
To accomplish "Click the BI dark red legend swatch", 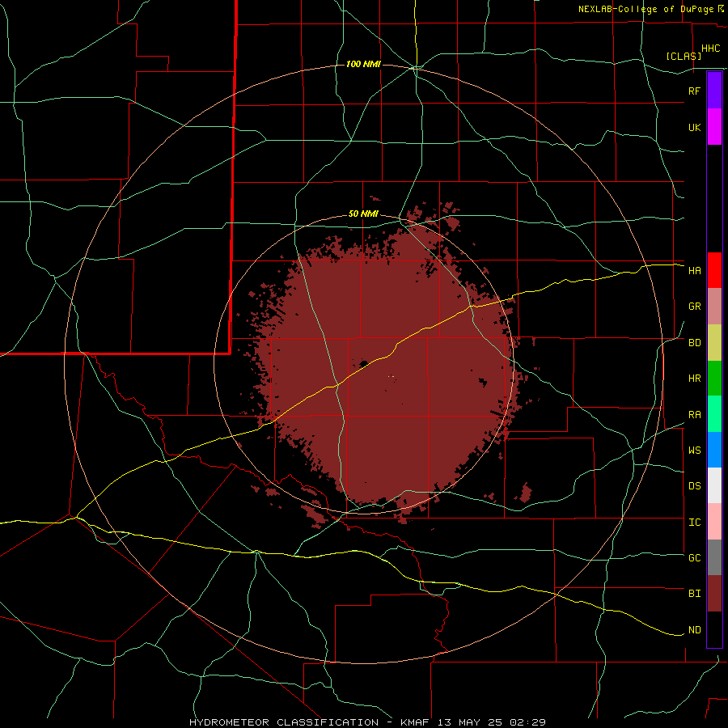I will (714, 594).
